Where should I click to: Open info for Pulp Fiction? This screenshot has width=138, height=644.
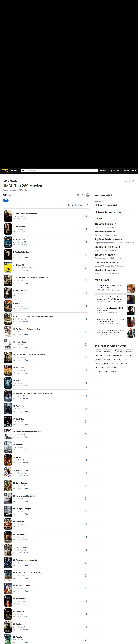[86, 306]
